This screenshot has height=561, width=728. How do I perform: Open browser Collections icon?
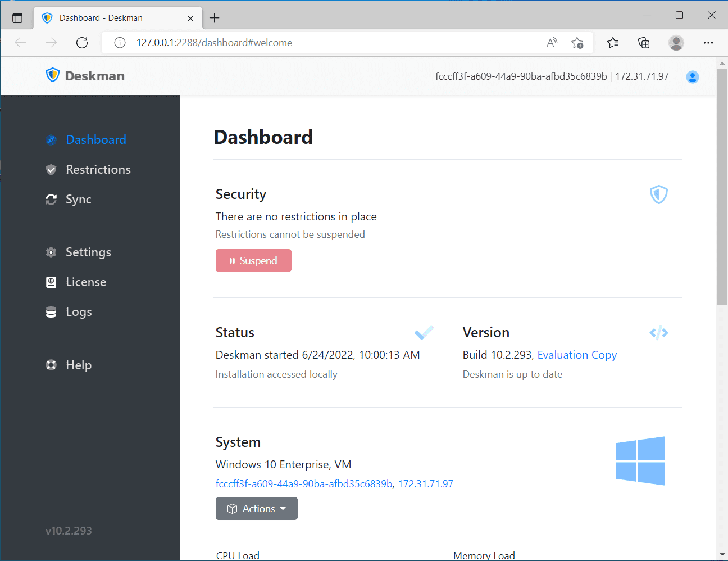click(x=644, y=43)
